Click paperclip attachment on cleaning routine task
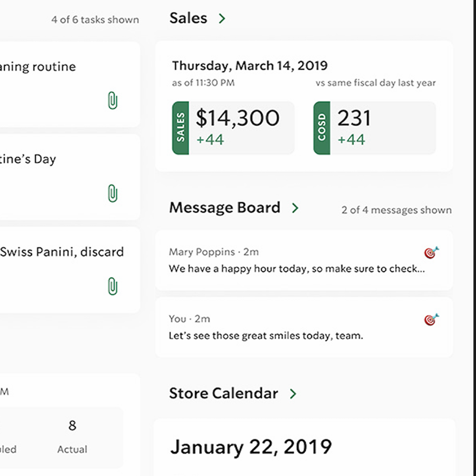The image size is (476, 476). (x=113, y=101)
